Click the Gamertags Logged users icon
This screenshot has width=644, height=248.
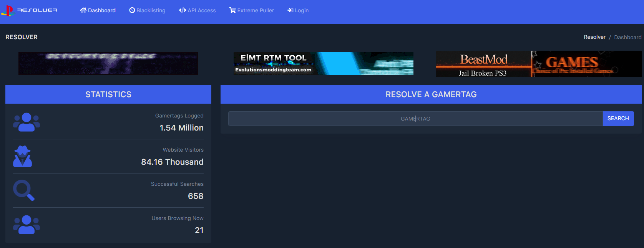click(x=27, y=122)
